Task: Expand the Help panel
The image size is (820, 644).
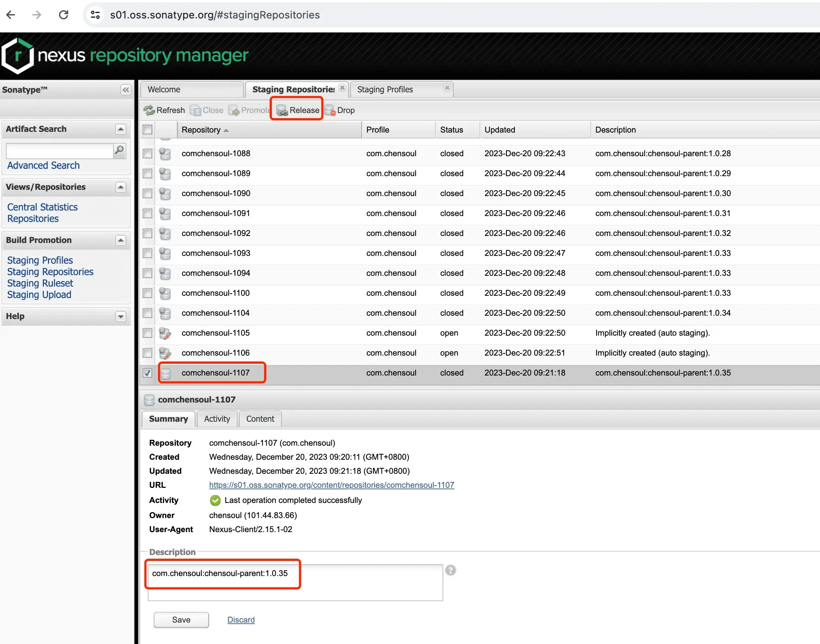Action: click(121, 316)
